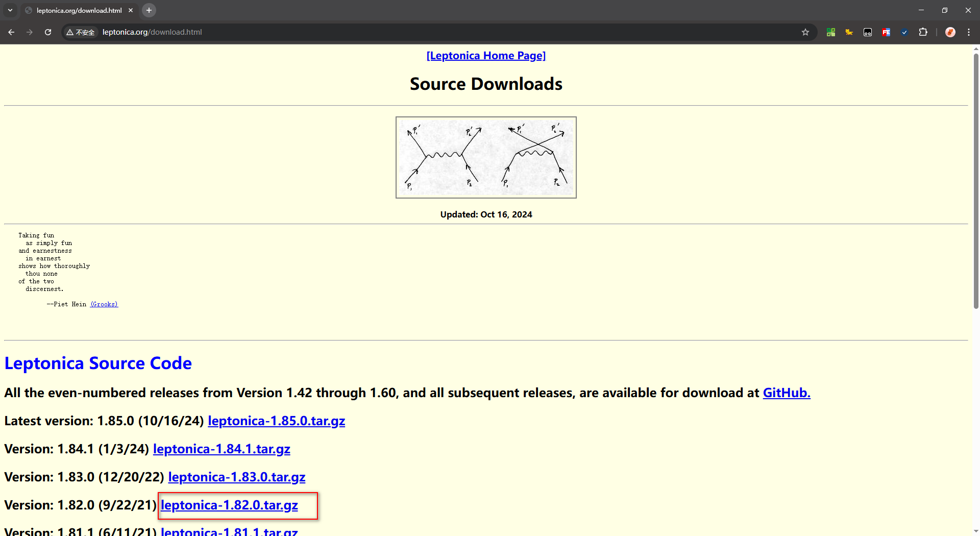This screenshot has height=536, width=980.
Task: Download leptonica-1.85.0.tar.gz
Action: (x=276, y=421)
